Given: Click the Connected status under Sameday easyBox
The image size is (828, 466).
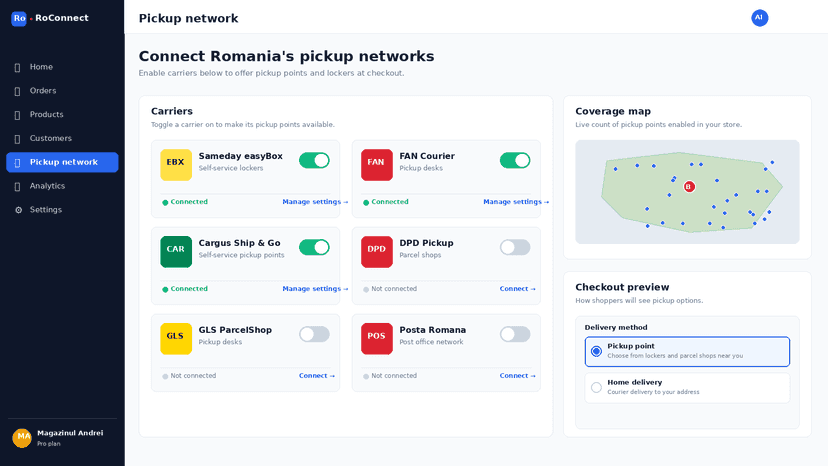Looking at the screenshot, I should [x=185, y=202].
